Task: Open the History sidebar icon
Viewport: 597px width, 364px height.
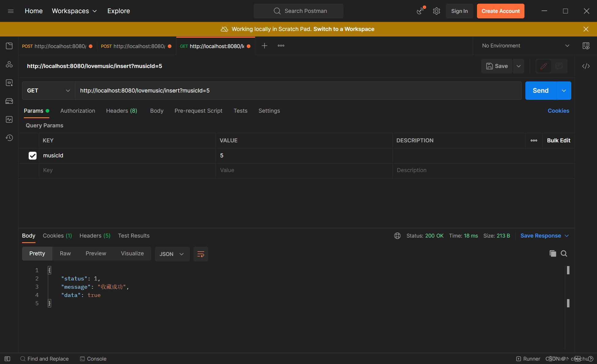Action: pos(9,138)
